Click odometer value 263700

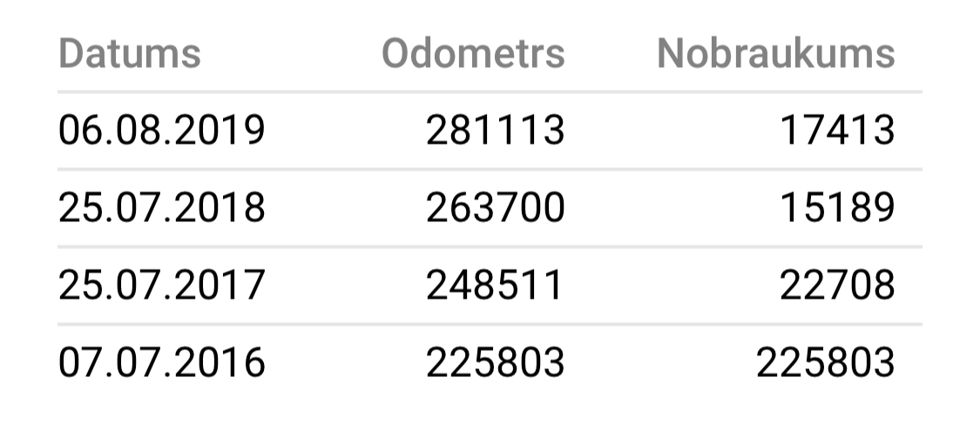click(495, 208)
